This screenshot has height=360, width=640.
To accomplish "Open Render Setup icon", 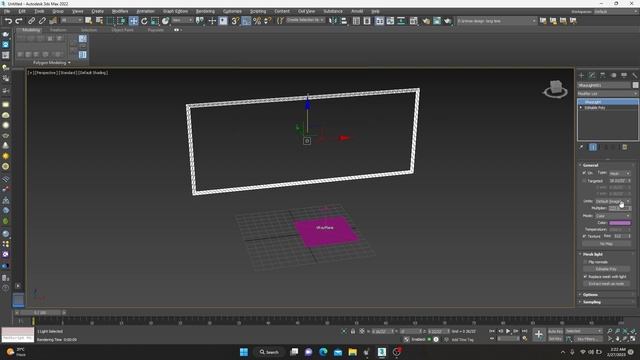I will tap(426, 21).
